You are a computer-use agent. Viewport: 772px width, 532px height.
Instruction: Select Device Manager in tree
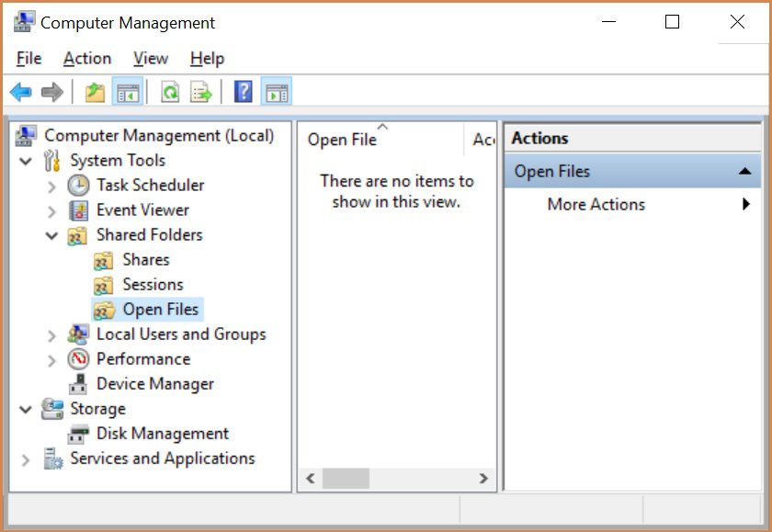[155, 384]
